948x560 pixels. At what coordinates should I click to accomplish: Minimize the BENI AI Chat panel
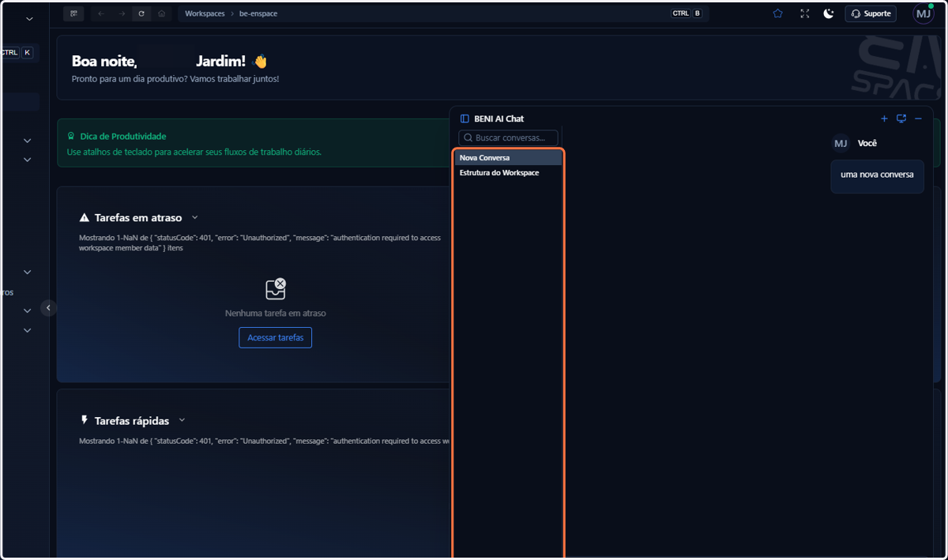click(x=918, y=118)
